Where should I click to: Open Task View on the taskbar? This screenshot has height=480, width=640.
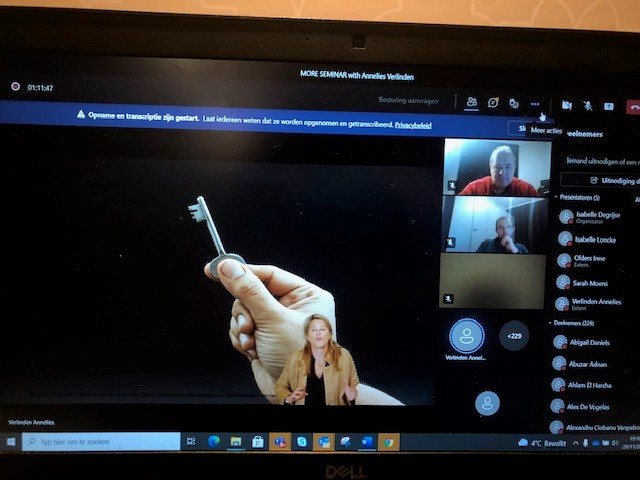[191, 441]
